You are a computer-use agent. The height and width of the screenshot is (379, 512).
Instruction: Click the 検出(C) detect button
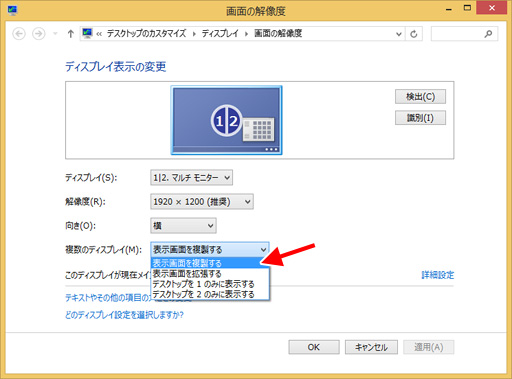tap(420, 97)
